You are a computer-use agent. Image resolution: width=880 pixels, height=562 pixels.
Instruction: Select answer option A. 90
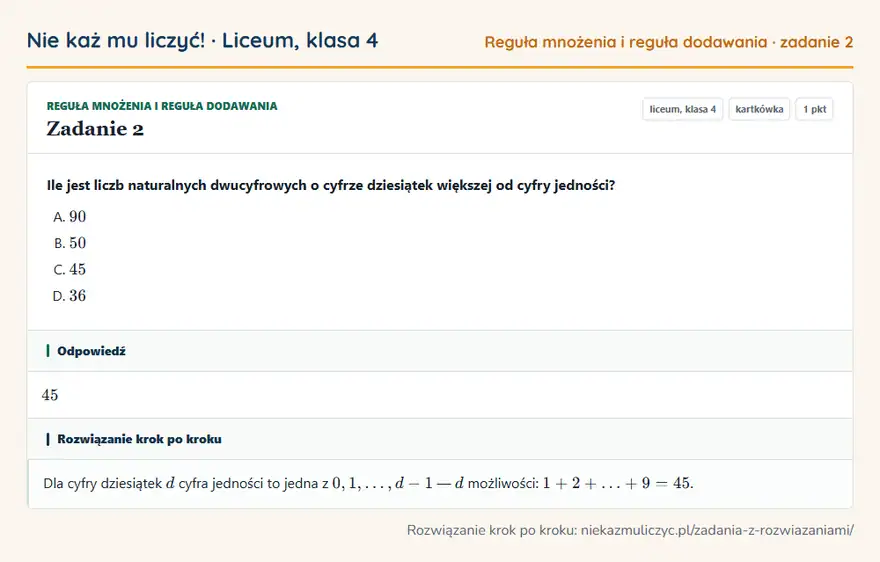pos(70,217)
